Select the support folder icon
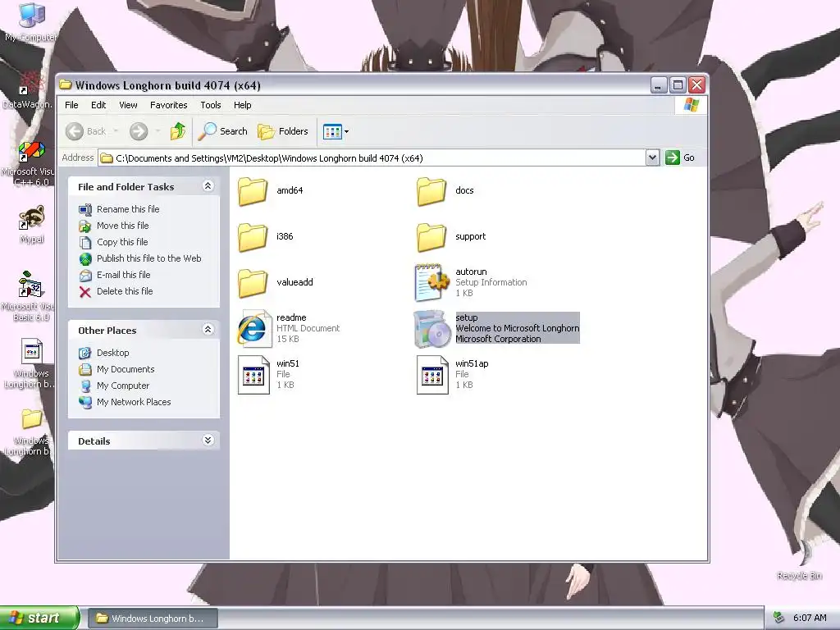 [431, 237]
